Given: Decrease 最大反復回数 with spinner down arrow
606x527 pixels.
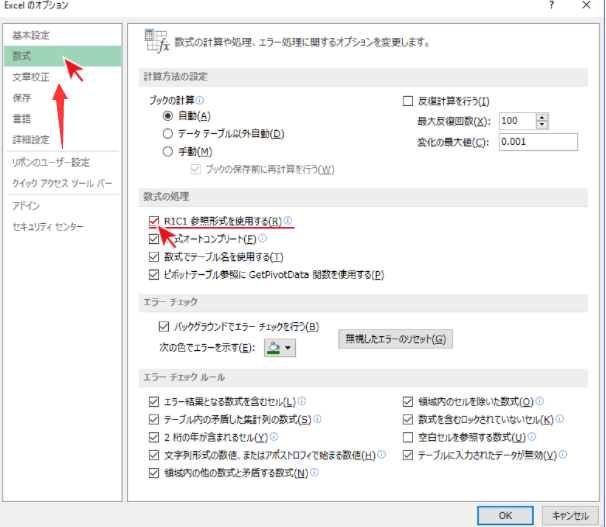Looking at the screenshot, I should click(x=542, y=125).
